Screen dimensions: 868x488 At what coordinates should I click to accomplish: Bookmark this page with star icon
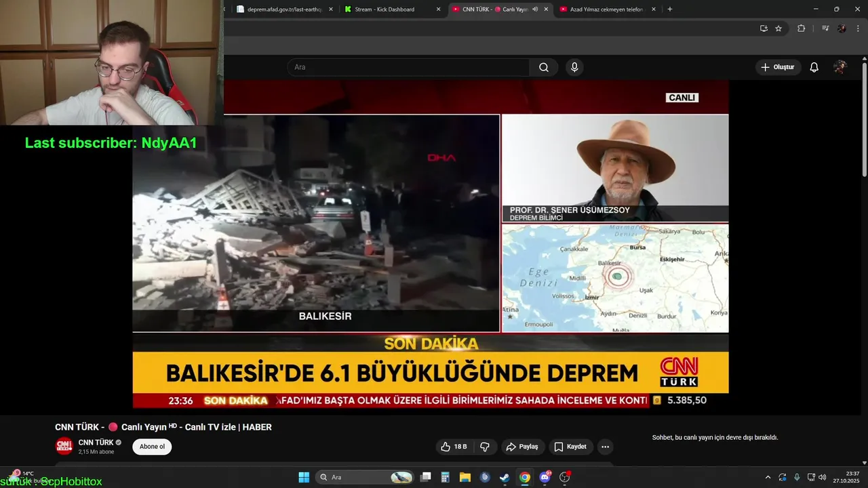(x=778, y=28)
